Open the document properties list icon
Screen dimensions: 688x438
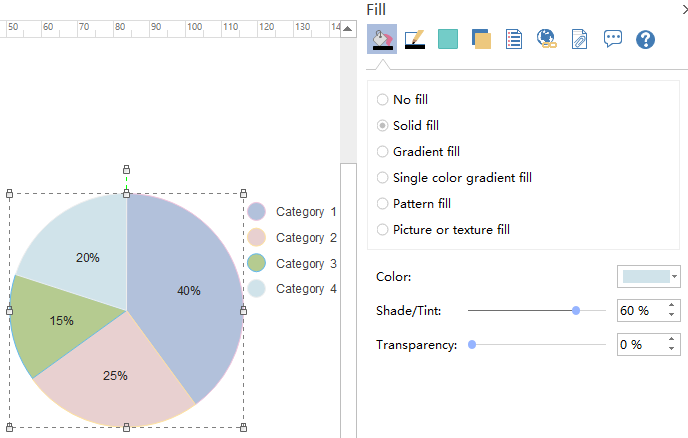[514, 40]
